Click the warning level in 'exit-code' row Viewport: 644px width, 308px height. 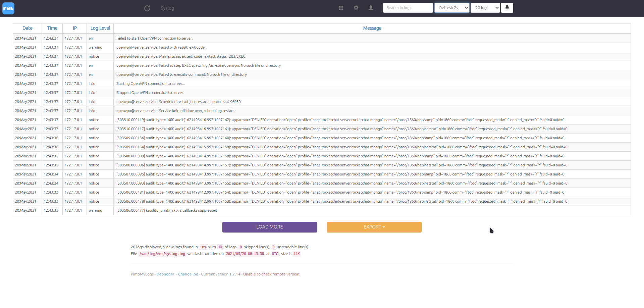95,47
